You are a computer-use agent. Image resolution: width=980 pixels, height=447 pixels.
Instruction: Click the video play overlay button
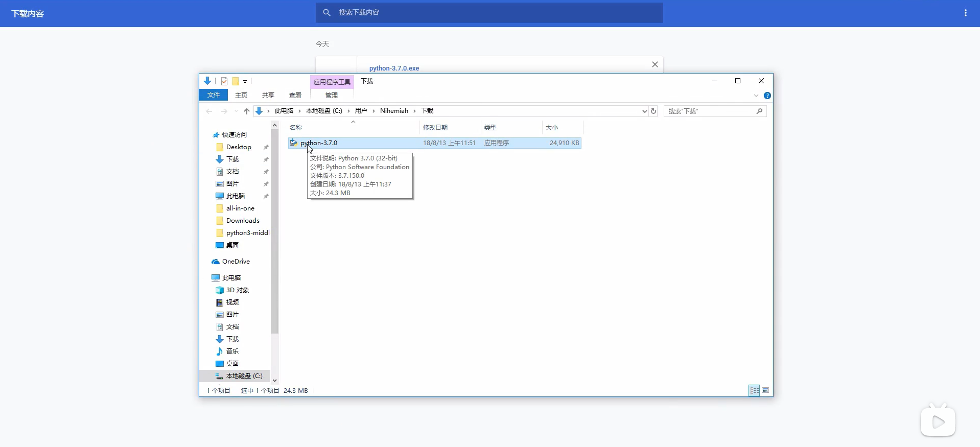pyautogui.click(x=938, y=421)
